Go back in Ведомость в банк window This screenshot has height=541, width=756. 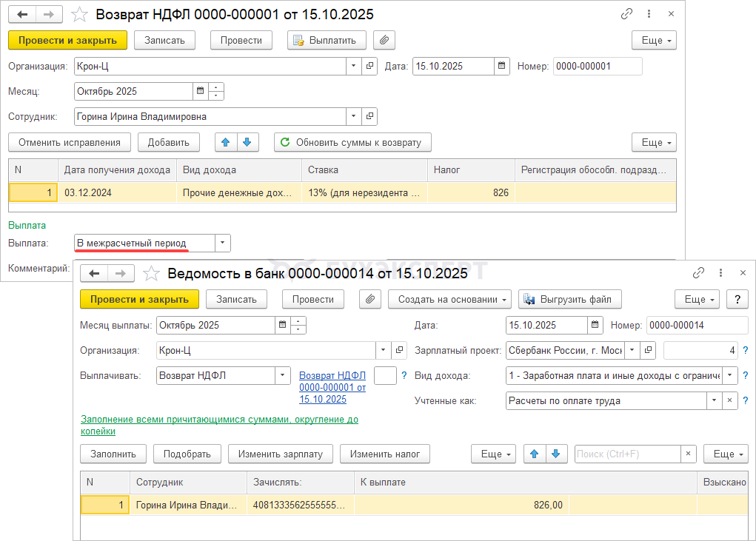pyautogui.click(x=94, y=274)
